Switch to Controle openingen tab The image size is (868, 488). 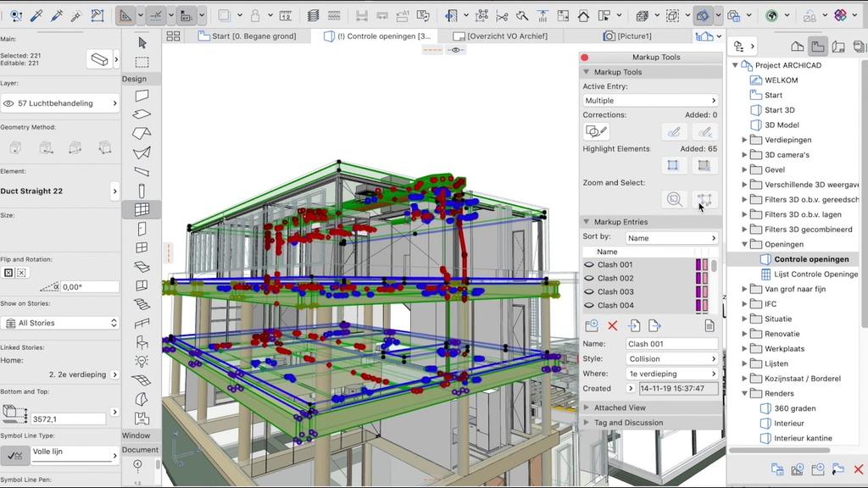coord(377,36)
